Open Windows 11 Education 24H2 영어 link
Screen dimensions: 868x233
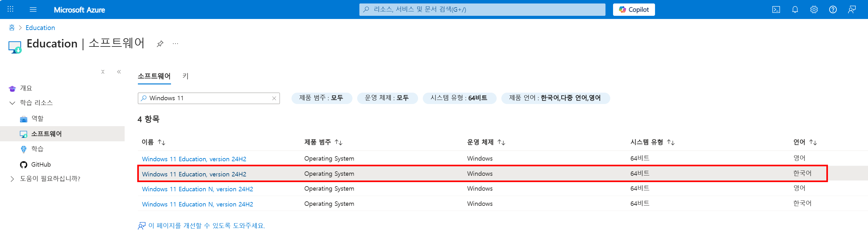pos(194,159)
